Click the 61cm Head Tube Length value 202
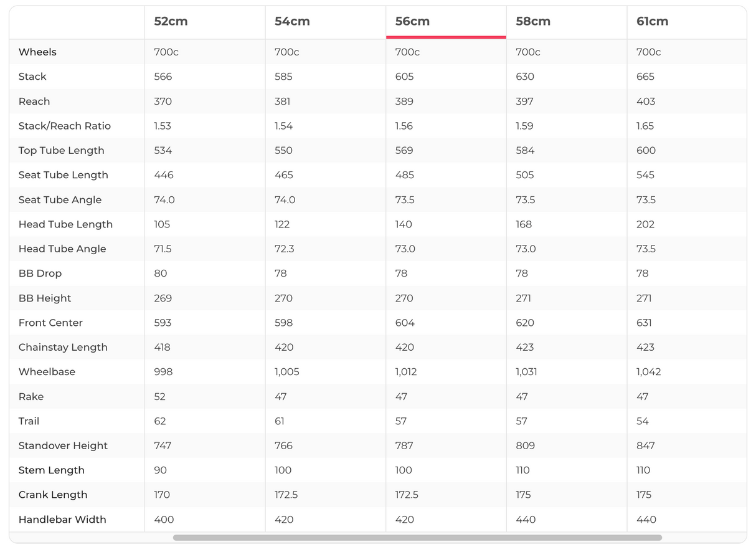The height and width of the screenshot is (552, 756). pyautogui.click(x=645, y=224)
